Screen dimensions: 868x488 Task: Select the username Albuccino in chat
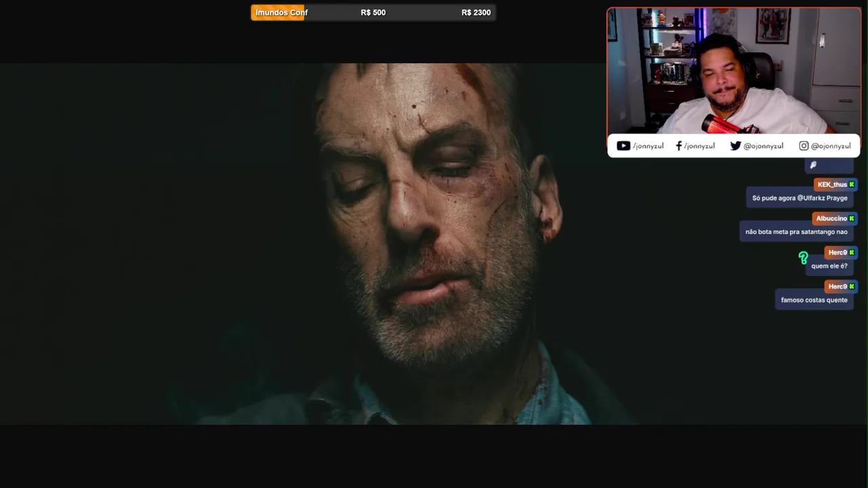[831, 218]
